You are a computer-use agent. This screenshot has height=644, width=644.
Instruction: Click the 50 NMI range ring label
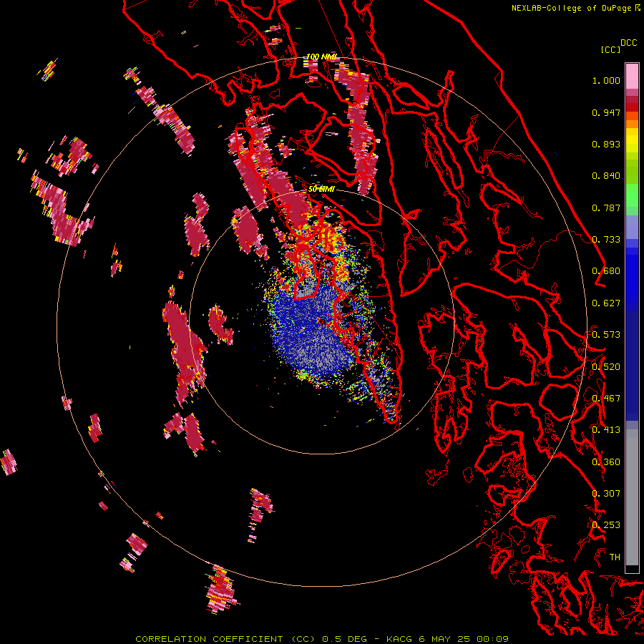click(x=321, y=190)
